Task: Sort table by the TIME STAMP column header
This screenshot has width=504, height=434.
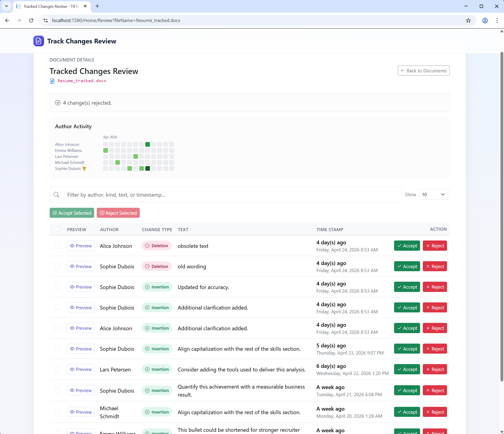Action: 330,229
